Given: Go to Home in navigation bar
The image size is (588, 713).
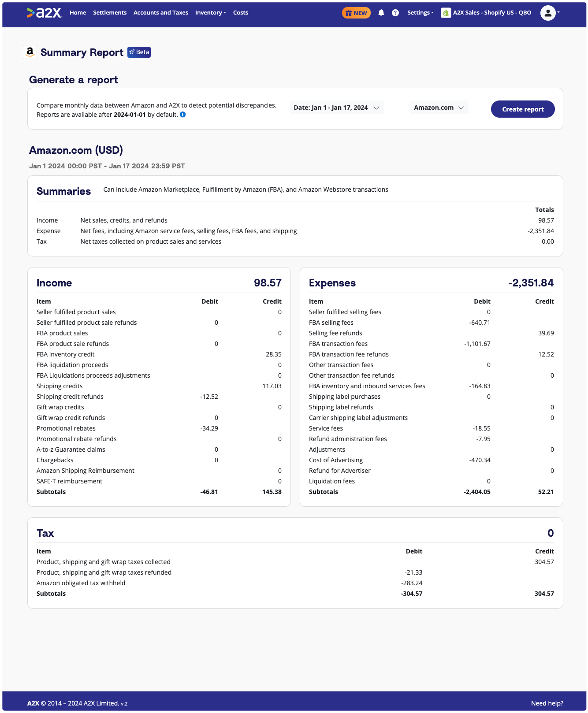Looking at the screenshot, I should coord(78,13).
